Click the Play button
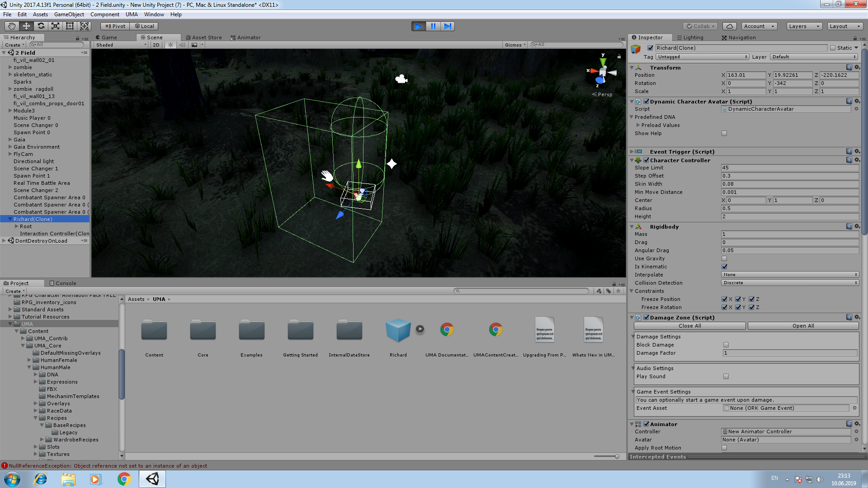 pyautogui.click(x=418, y=26)
